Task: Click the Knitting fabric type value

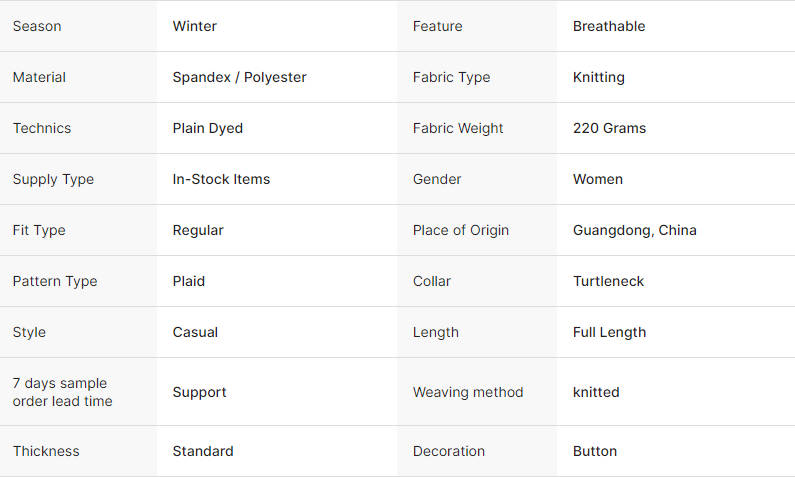Action: point(599,77)
